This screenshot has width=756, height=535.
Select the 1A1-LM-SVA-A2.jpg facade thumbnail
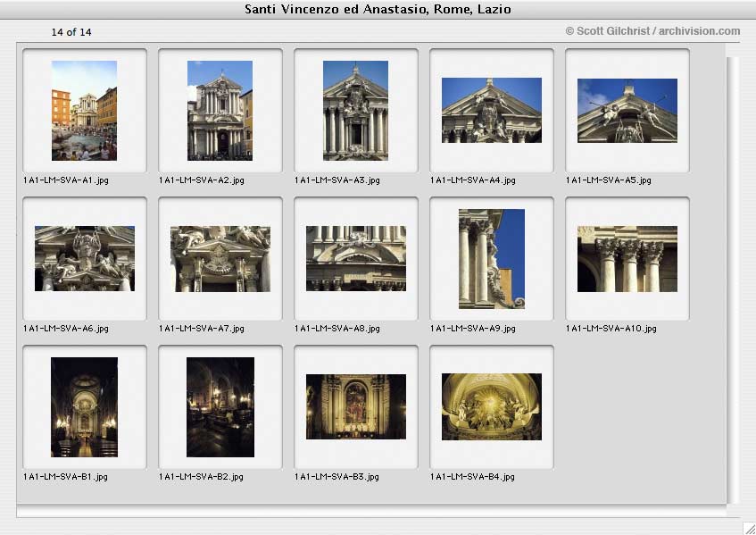tap(220, 111)
